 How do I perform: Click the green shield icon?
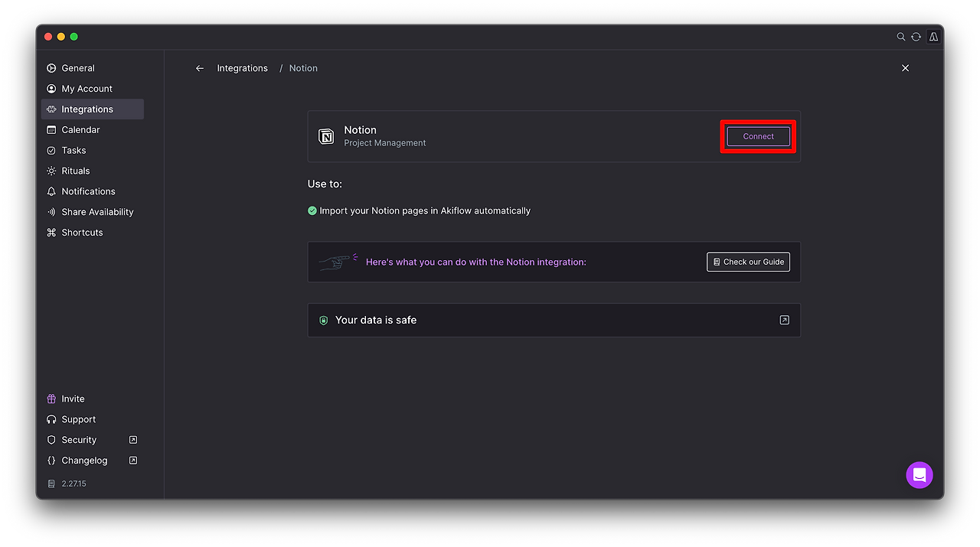[x=323, y=321]
